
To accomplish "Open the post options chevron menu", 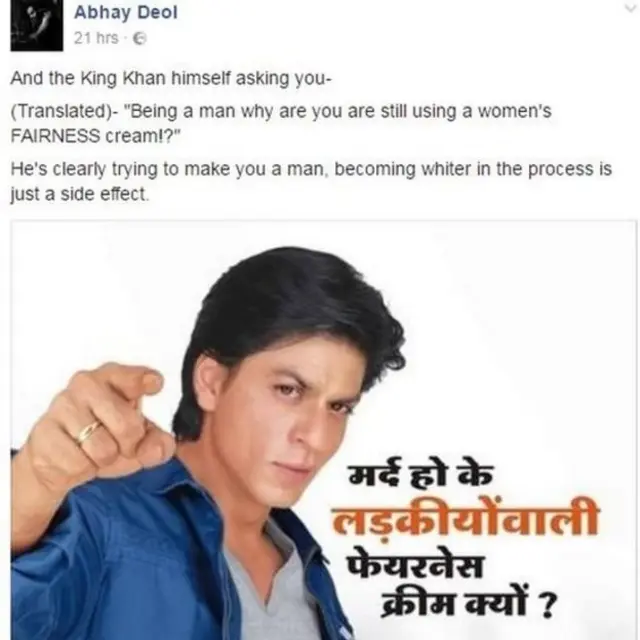I will click(x=630, y=8).
